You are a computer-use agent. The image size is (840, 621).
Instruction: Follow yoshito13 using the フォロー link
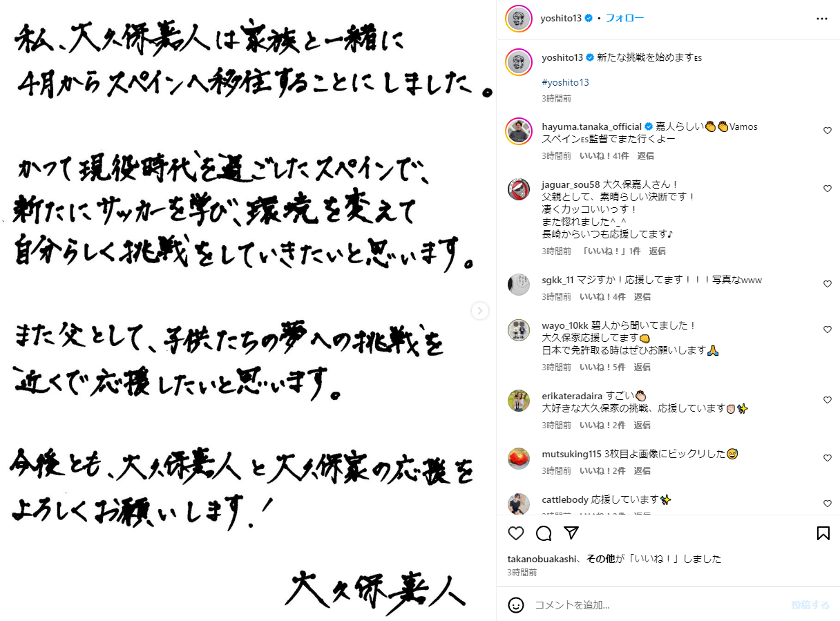click(624, 19)
